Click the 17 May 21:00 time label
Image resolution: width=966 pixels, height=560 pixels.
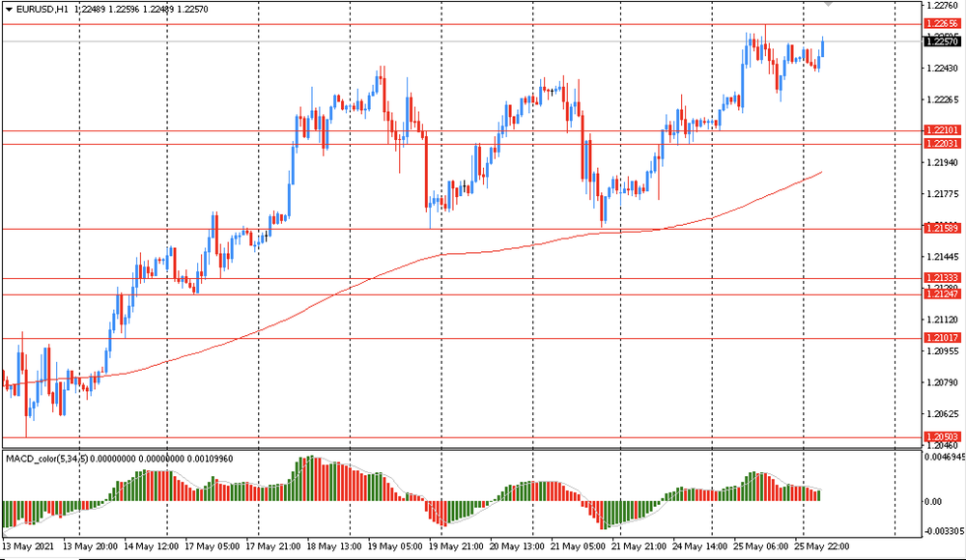[x=273, y=546]
